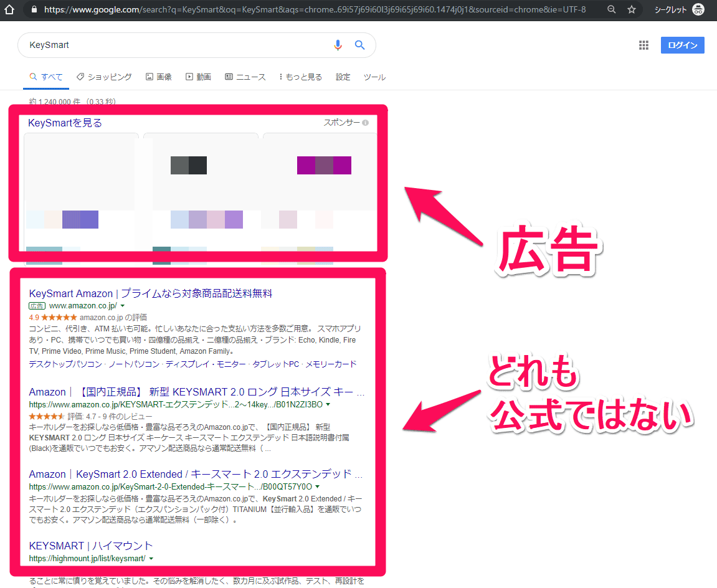Click the blue search magnifier button

pos(360,45)
